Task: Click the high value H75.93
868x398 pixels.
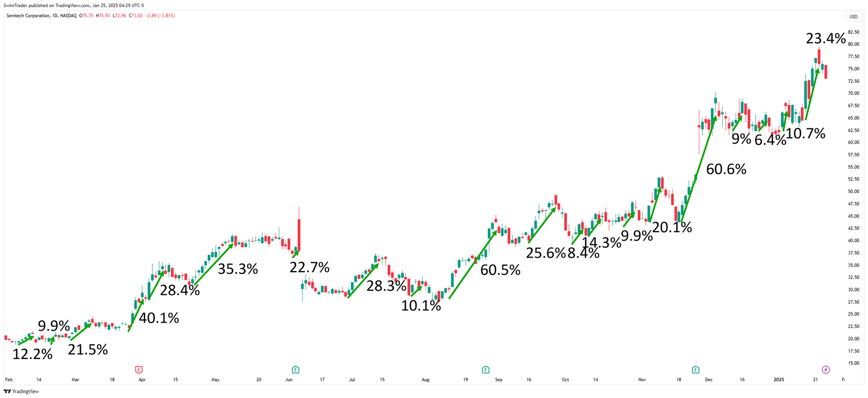Action: [103, 16]
